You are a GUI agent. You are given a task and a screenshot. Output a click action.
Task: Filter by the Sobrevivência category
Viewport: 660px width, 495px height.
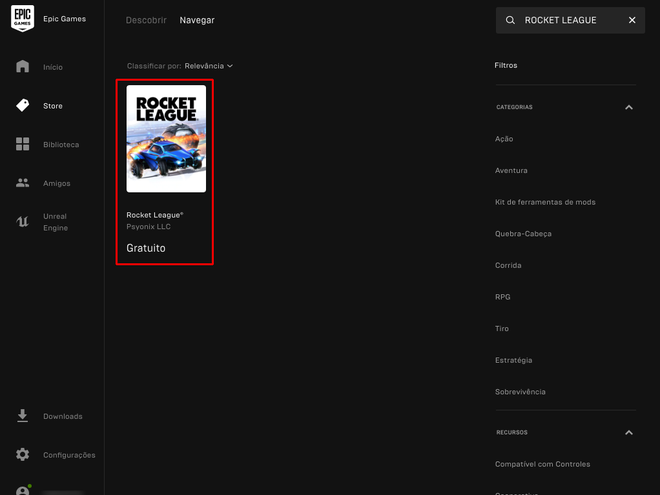(x=520, y=392)
